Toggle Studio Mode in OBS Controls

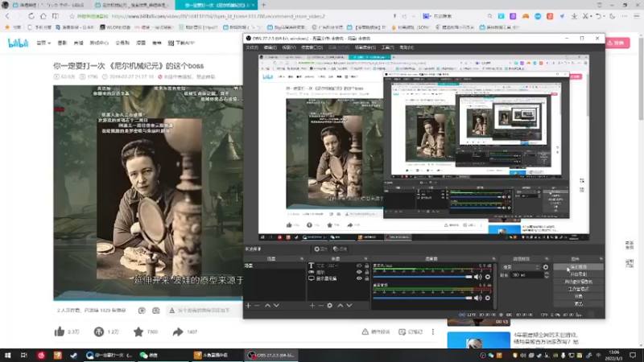(x=578, y=289)
